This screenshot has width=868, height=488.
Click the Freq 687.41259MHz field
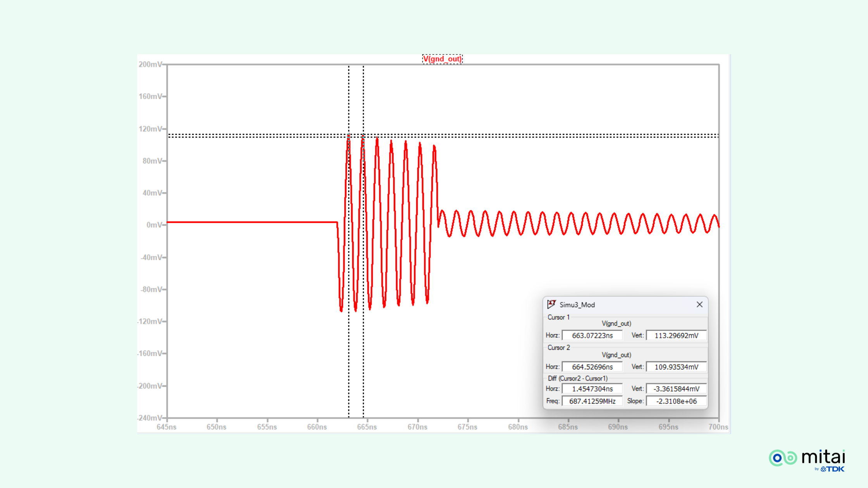tap(592, 401)
